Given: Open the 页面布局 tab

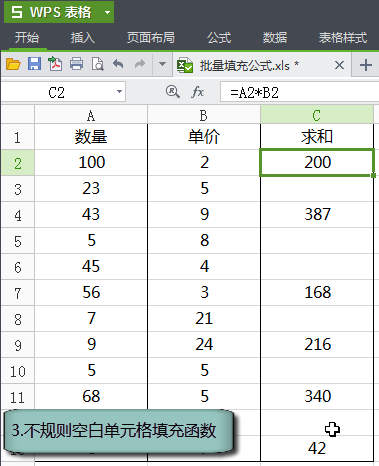Looking at the screenshot, I should [x=150, y=38].
